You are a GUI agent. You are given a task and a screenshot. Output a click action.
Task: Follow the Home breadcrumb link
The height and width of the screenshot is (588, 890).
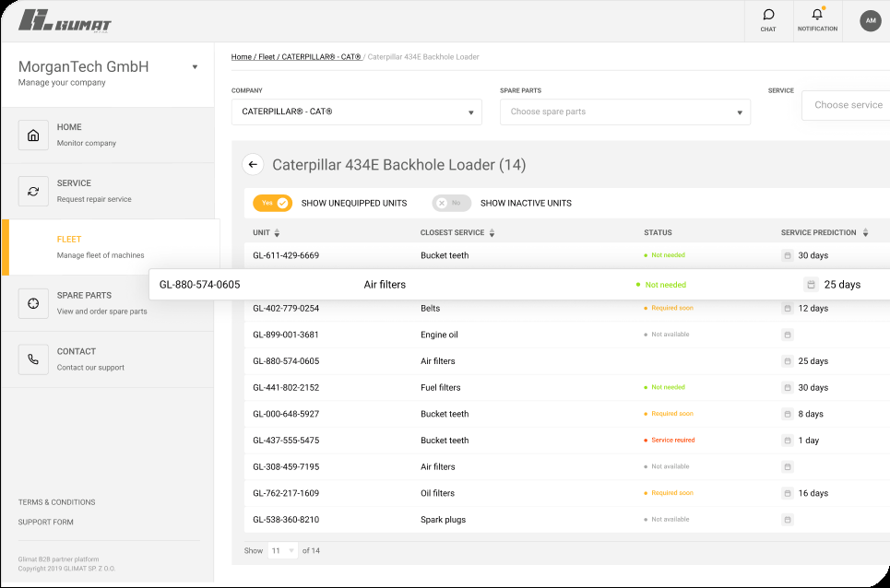click(242, 57)
